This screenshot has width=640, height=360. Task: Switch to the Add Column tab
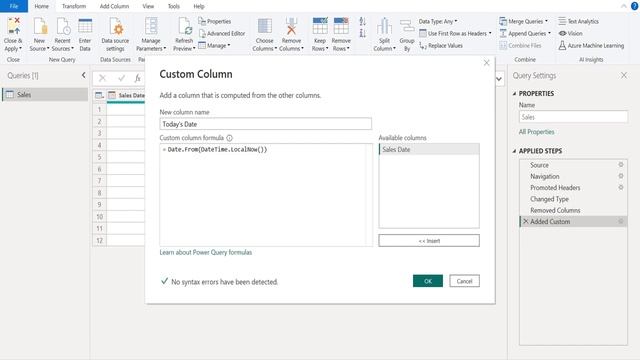click(114, 6)
